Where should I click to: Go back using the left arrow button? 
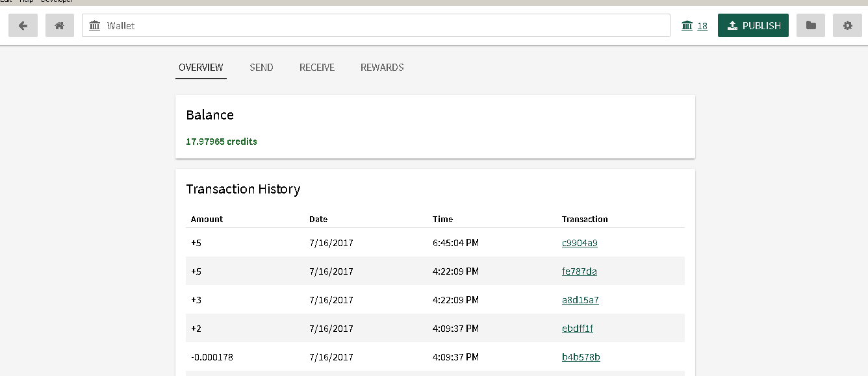click(x=23, y=25)
